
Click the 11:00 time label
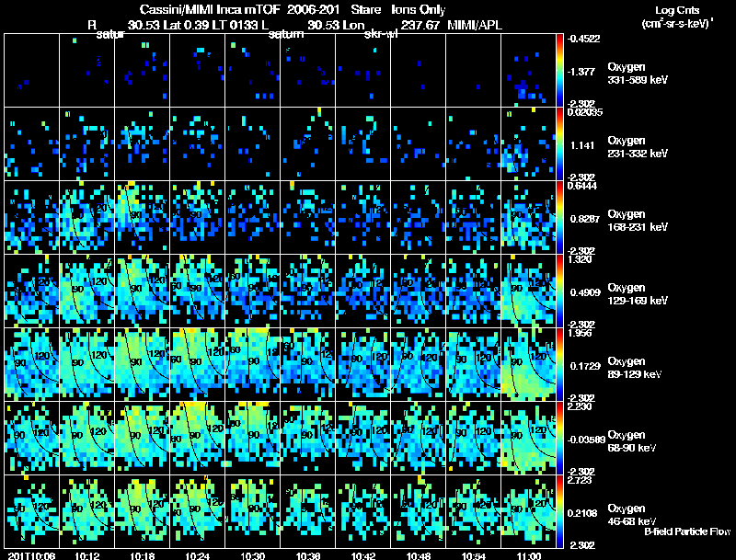pyautogui.click(x=528, y=555)
